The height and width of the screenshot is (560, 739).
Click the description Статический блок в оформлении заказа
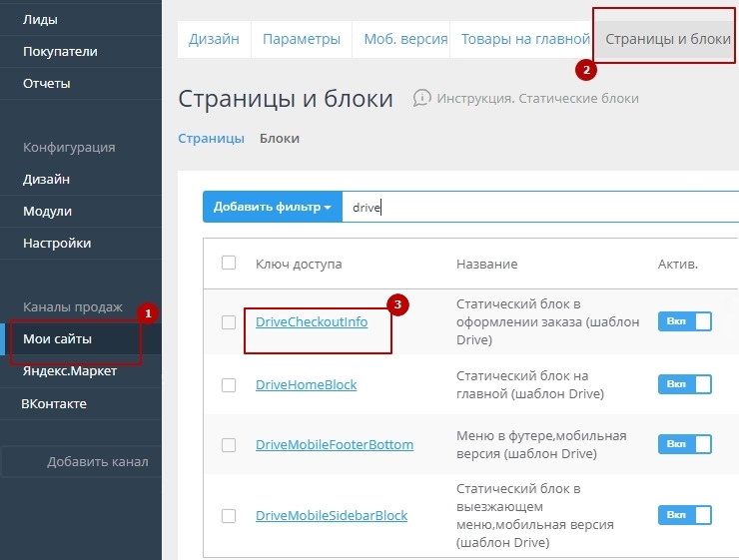(x=547, y=322)
